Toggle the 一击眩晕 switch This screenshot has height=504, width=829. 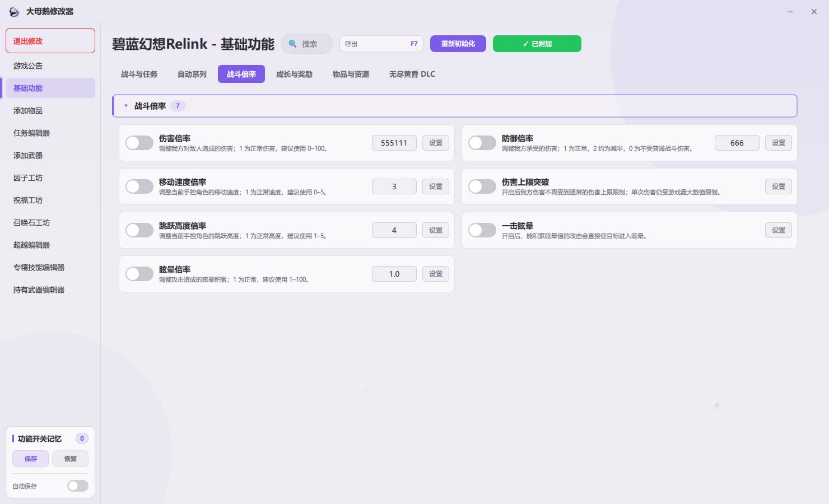[x=482, y=230]
